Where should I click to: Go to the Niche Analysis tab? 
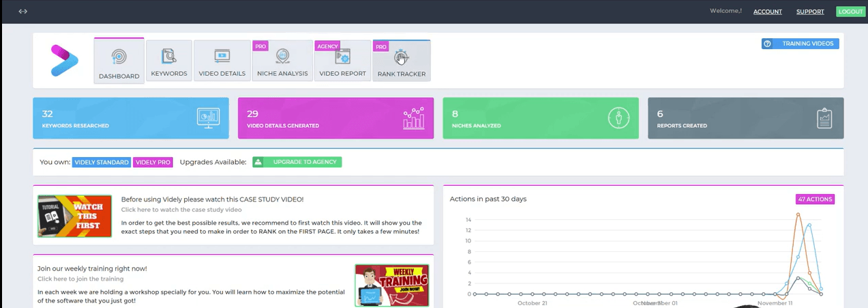(282, 61)
